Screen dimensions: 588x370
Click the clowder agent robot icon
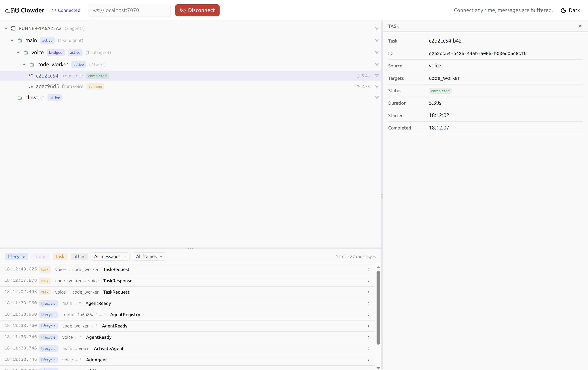20,98
